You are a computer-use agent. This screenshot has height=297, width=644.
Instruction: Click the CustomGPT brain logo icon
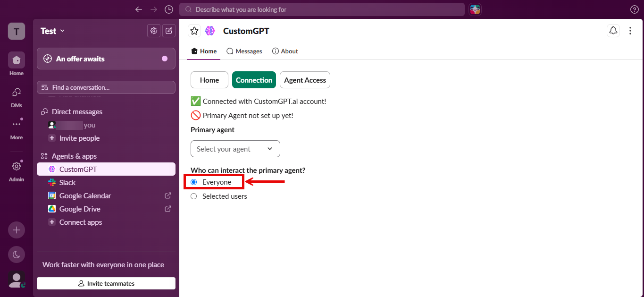[x=210, y=31]
